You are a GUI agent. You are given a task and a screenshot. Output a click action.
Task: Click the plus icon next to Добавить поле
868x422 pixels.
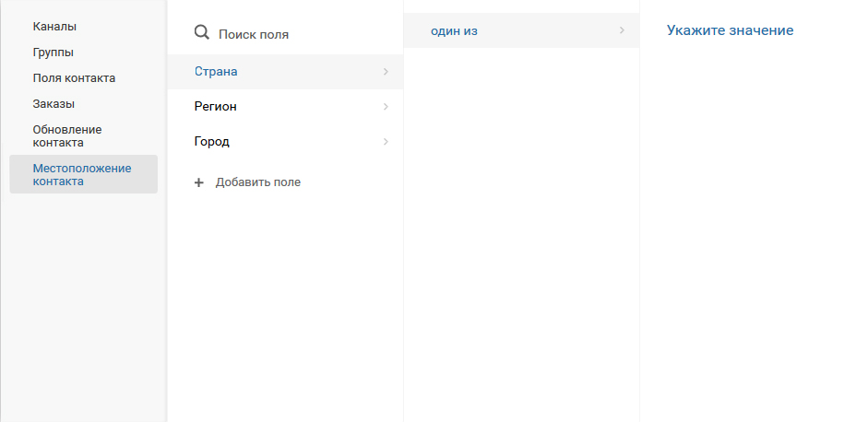199,182
